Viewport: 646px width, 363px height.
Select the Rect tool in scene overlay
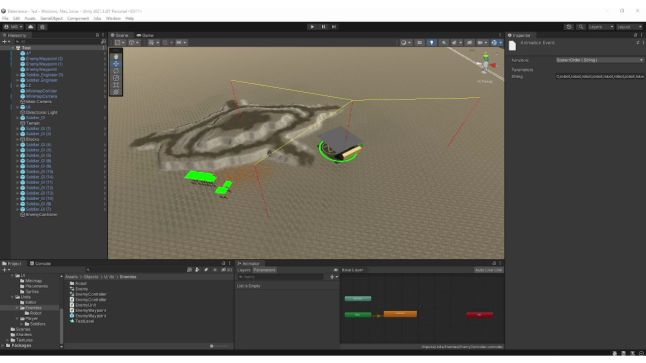(116, 85)
